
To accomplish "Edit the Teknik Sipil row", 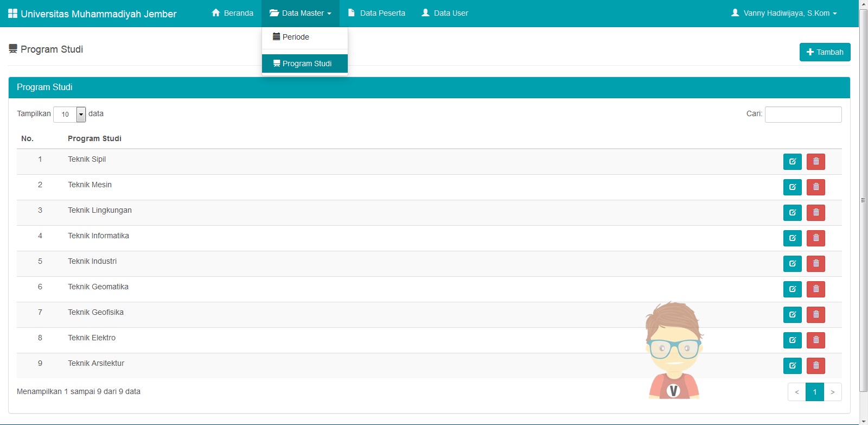I will pos(792,162).
